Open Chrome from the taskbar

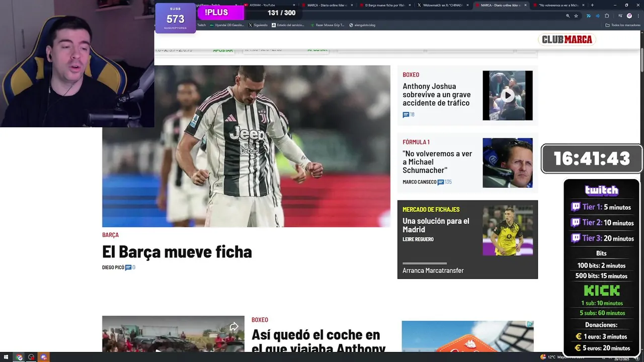point(20,357)
